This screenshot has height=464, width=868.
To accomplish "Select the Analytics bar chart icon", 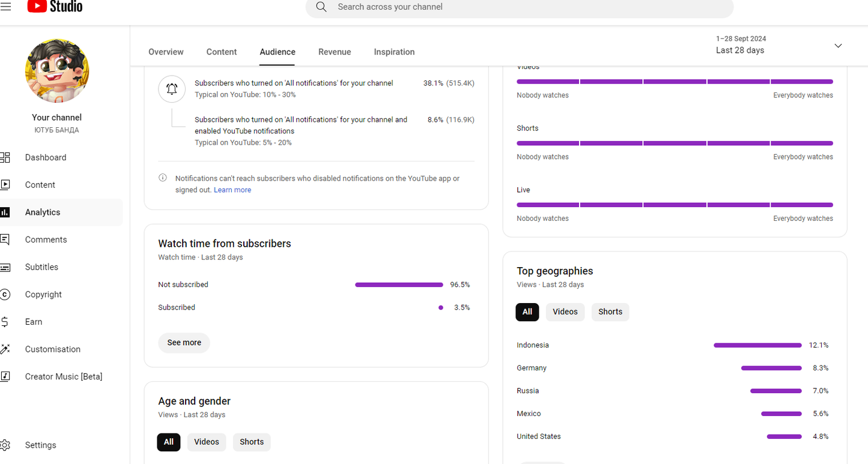I will 5,212.
